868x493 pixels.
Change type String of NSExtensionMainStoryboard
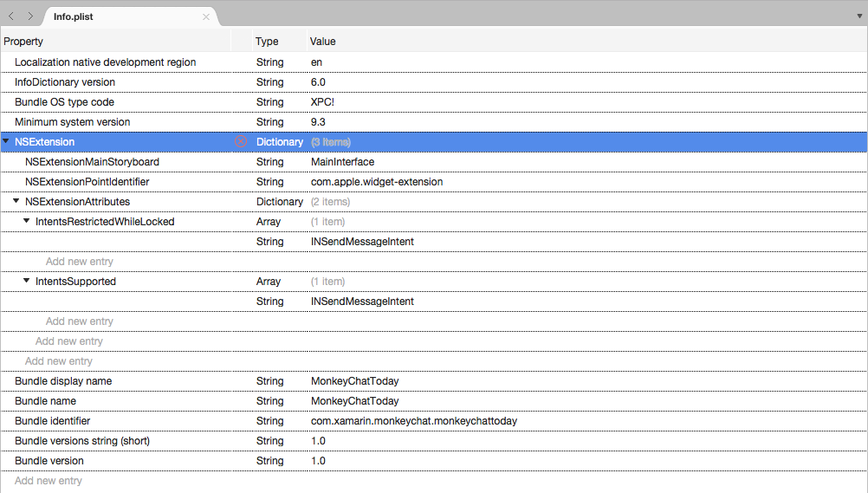pyautogui.click(x=269, y=162)
